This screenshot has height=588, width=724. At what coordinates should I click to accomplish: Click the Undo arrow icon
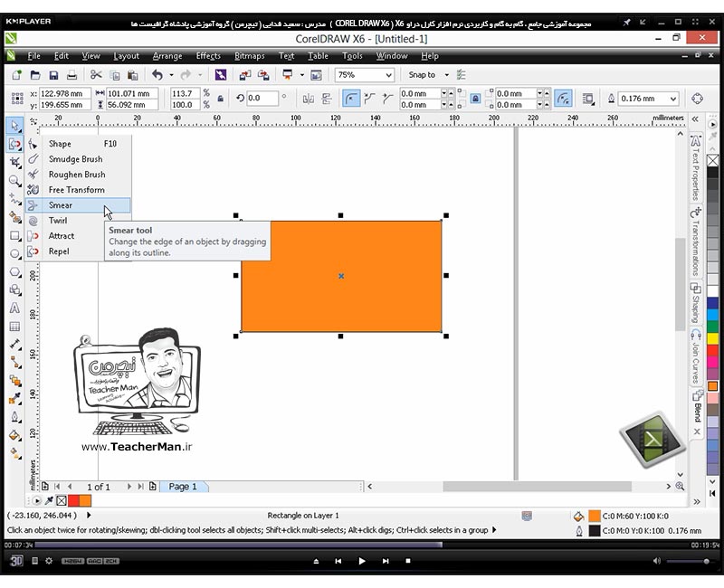tap(157, 75)
